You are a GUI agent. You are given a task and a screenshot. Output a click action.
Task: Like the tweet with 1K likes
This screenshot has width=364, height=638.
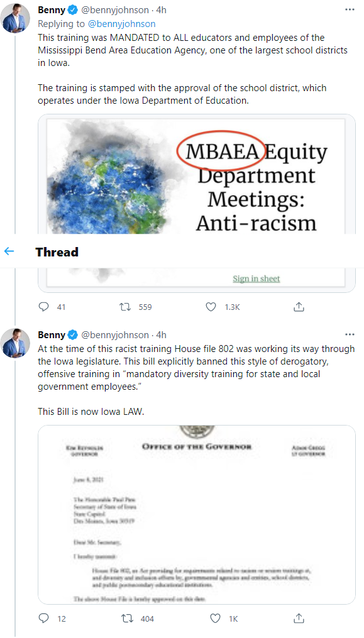point(215,619)
